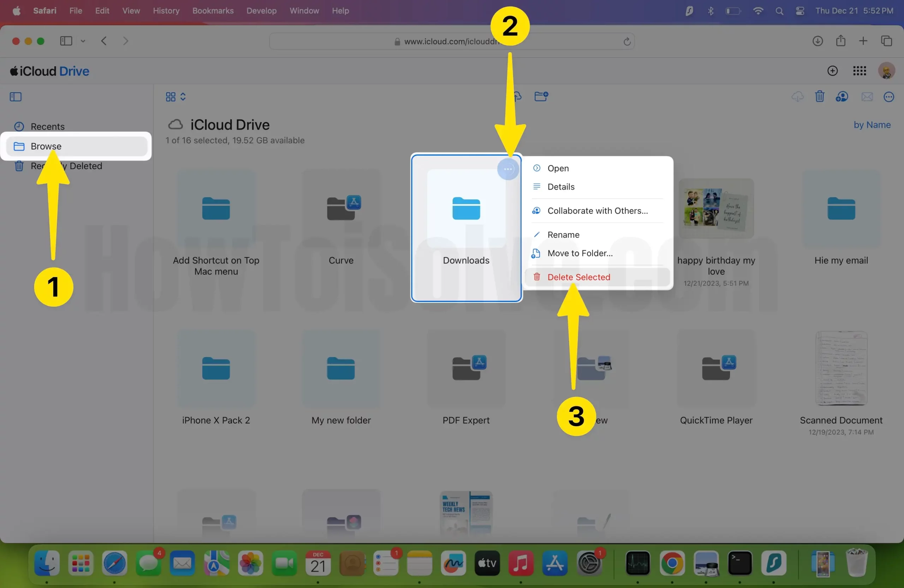Click the Safari address bar
Viewport: 904px width, 588px height.
[x=452, y=41]
